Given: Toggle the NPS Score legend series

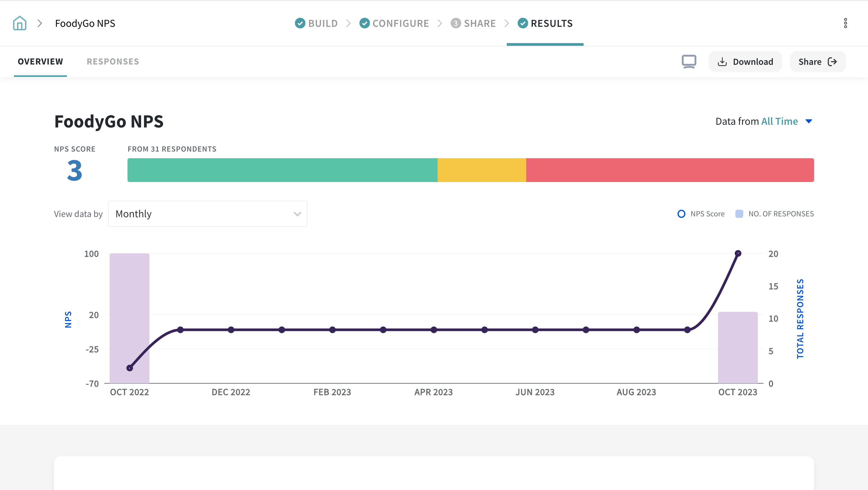Looking at the screenshot, I should 701,214.
